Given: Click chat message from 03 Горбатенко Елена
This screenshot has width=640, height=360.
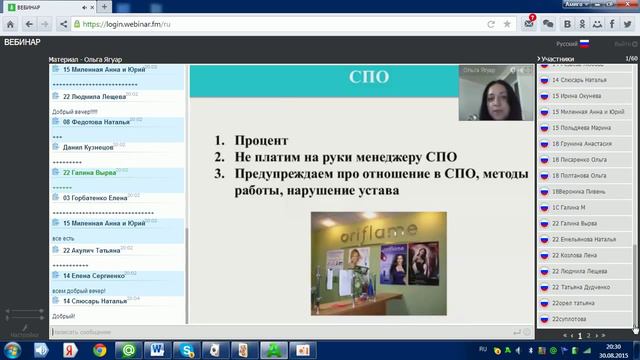Looking at the screenshot, I should 117,206.
